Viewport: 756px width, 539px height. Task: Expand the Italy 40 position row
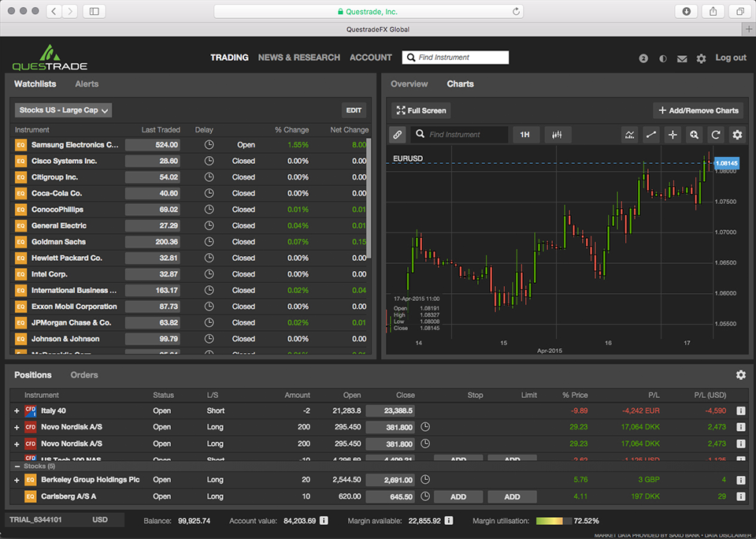[x=17, y=411]
